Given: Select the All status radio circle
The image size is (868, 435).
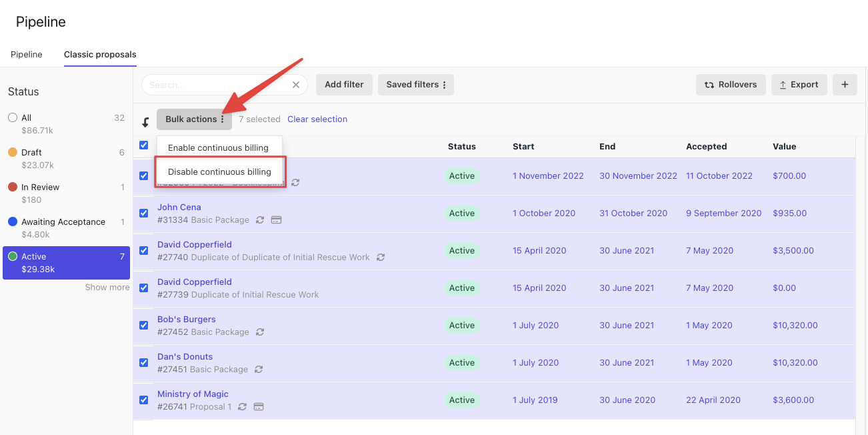Looking at the screenshot, I should [x=13, y=117].
